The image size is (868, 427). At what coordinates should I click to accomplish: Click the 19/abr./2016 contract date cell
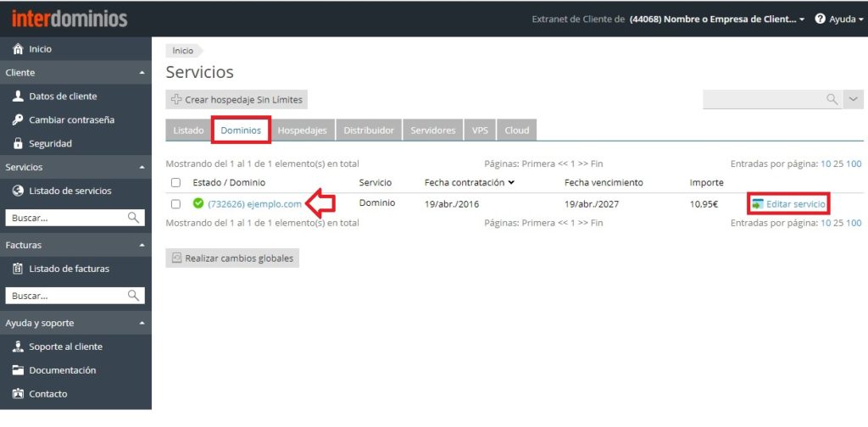(x=452, y=204)
